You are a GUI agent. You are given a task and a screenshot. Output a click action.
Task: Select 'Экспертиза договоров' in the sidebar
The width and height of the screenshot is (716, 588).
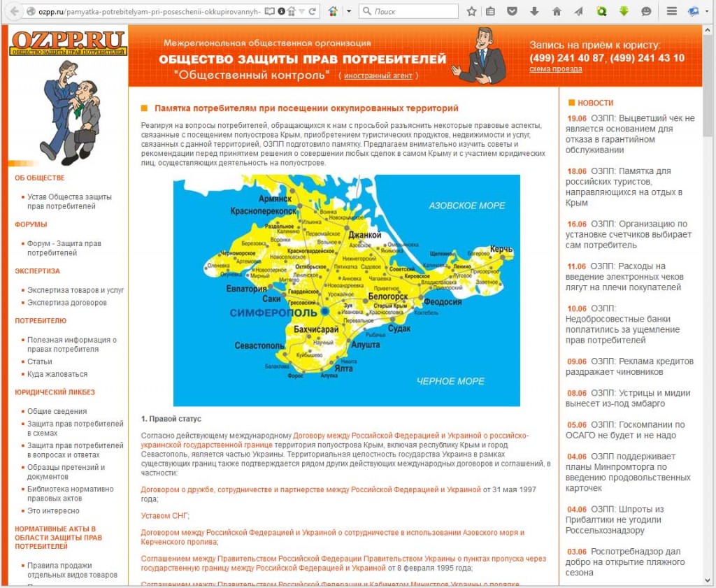tap(67, 303)
